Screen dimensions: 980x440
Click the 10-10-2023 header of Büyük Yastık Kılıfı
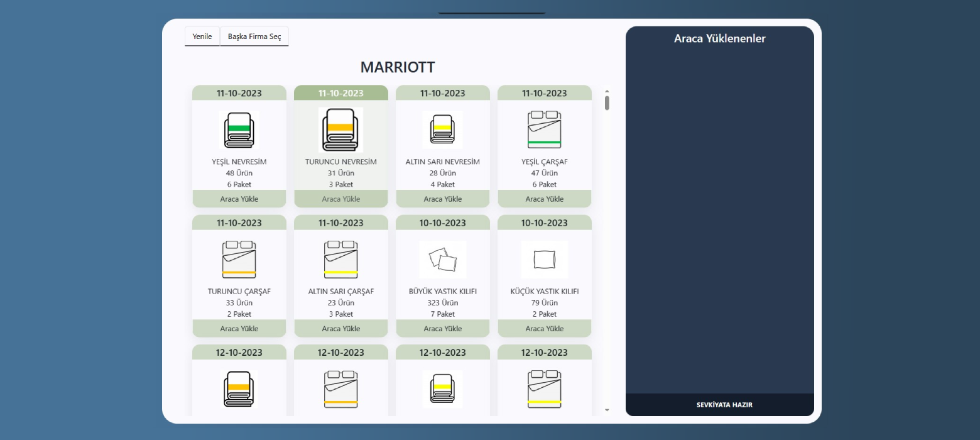443,223
